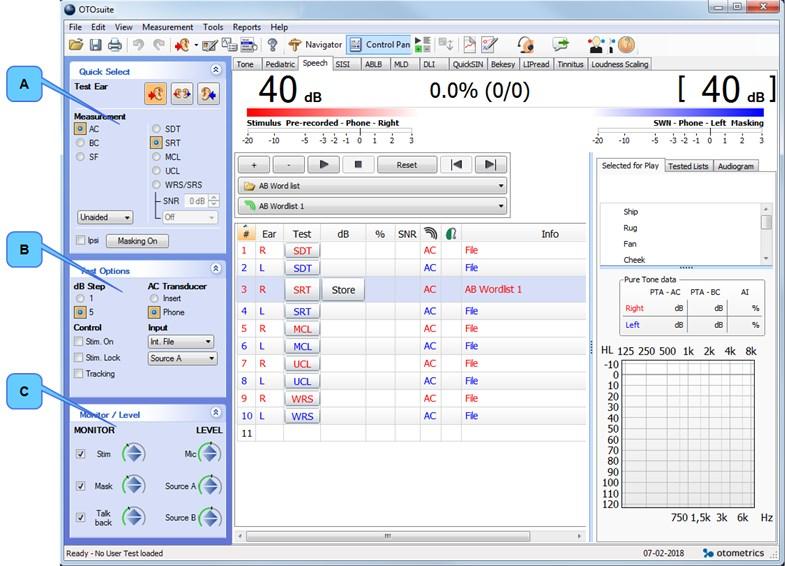Click the headset monitor toolbar icon
This screenshot has width=785, height=566.
pos(525,45)
